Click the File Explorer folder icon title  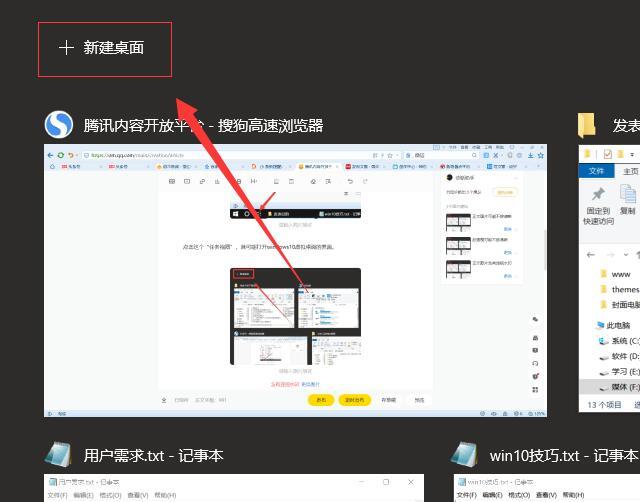[x=587, y=125]
